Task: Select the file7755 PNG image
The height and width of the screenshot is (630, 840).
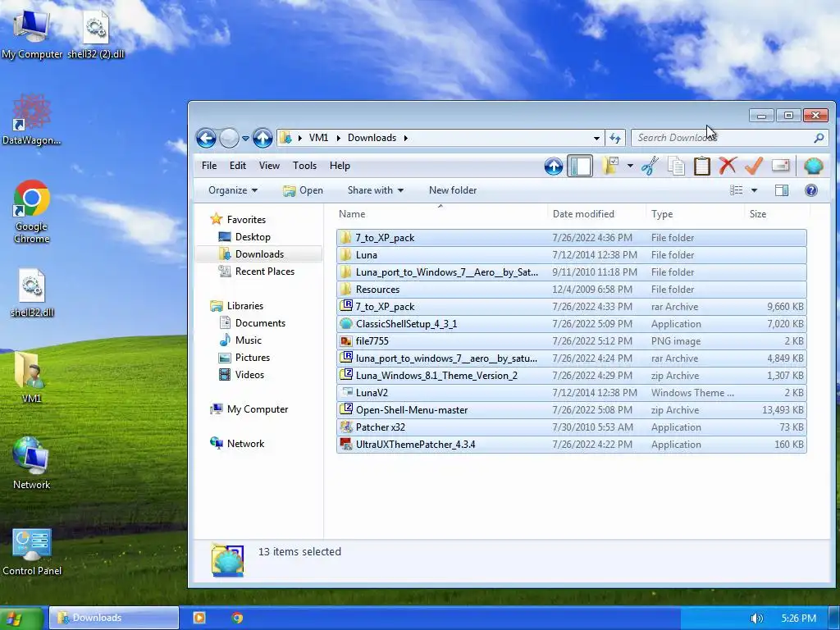Action: pyautogui.click(x=572, y=341)
